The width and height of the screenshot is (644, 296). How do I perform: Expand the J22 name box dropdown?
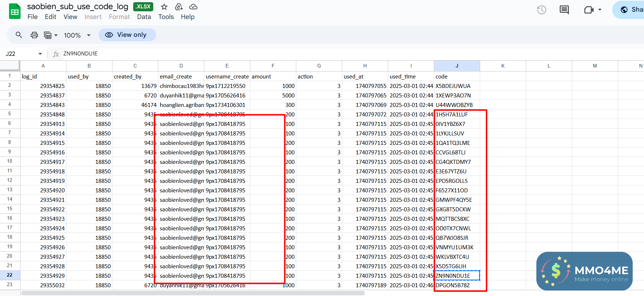40,54
